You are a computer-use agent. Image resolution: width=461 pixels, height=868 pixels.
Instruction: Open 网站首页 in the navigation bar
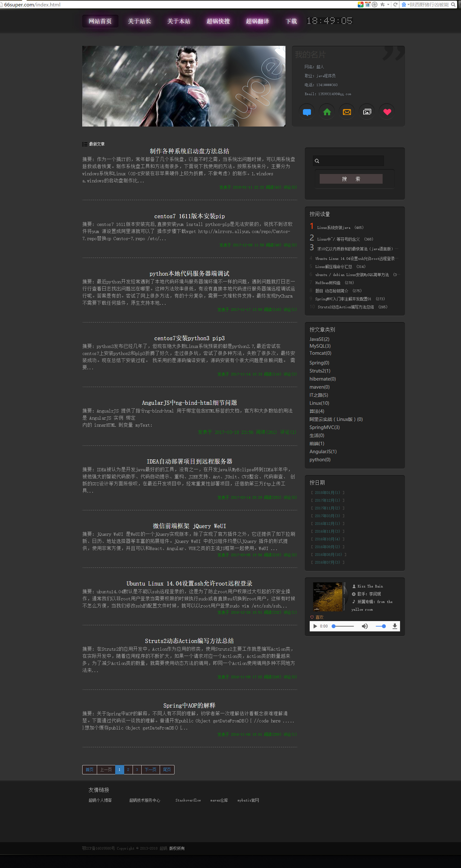100,21
